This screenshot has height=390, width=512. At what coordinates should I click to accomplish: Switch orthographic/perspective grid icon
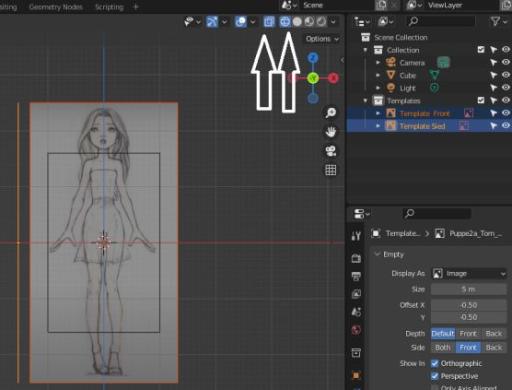(x=330, y=170)
